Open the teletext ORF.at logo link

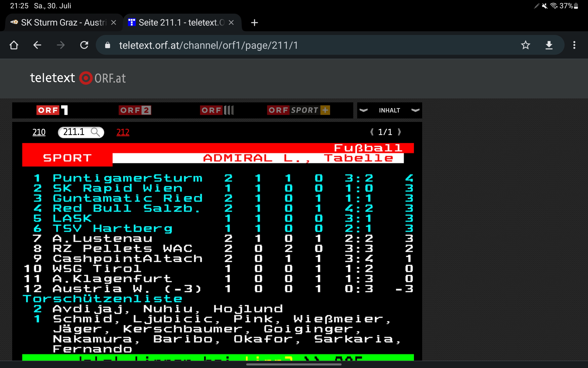point(78,78)
